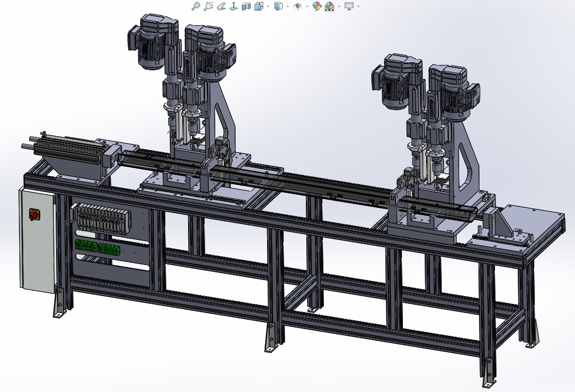Click the Zoom to Fit icon

click(x=196, y=6)
